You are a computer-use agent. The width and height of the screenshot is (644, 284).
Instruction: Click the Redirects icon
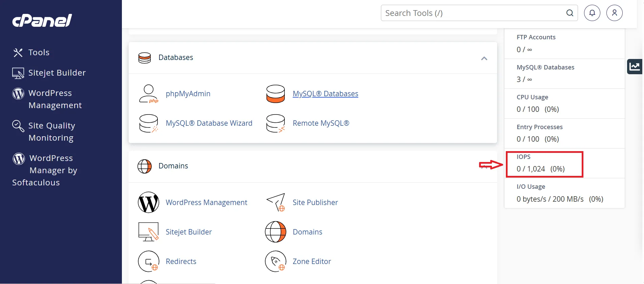[x=148, y=261]
